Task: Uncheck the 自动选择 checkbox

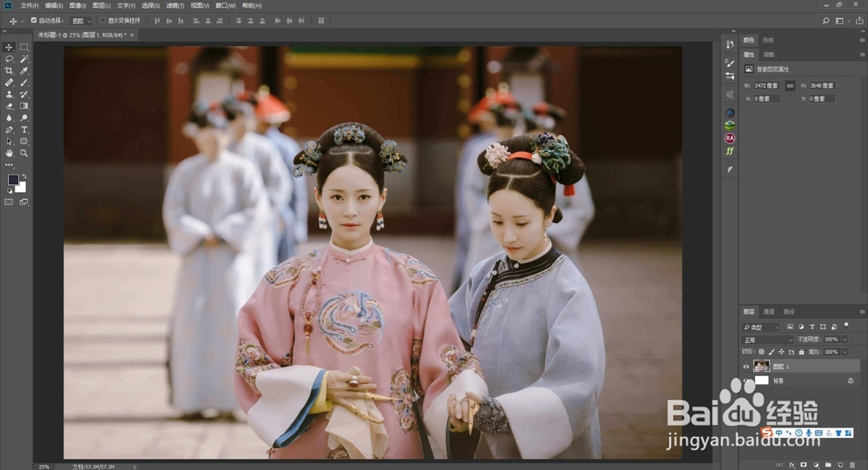Action: pyautogui.click(x=34, y=21)
